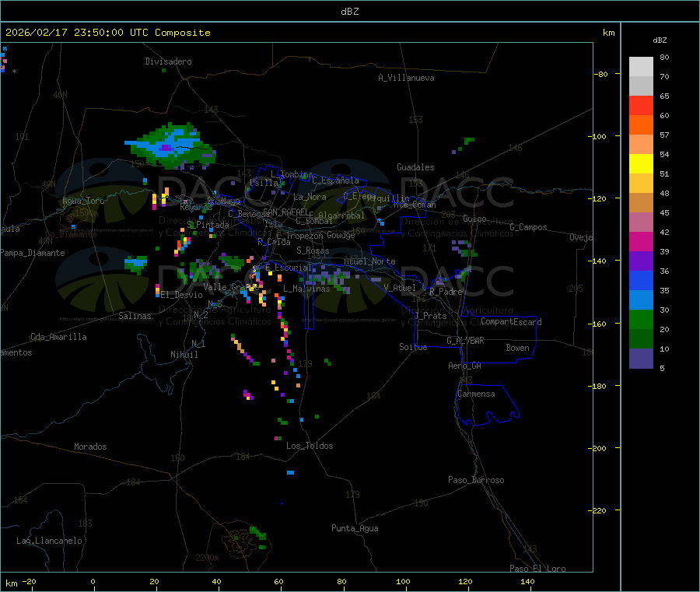Click the Los_Toldos label
Viewport: 700px width, 592px height.
click(x=310, y=446)
